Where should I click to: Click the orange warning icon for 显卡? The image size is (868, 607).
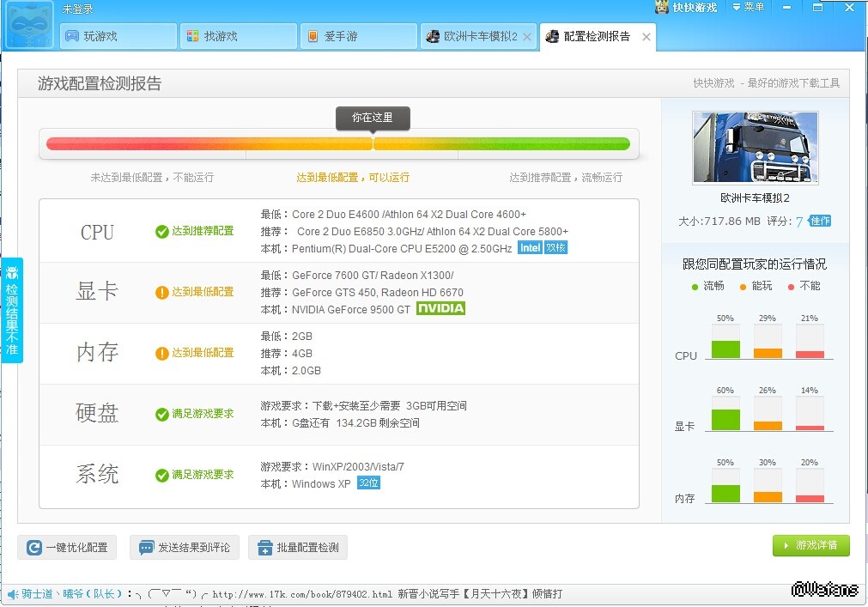(161, 293)
